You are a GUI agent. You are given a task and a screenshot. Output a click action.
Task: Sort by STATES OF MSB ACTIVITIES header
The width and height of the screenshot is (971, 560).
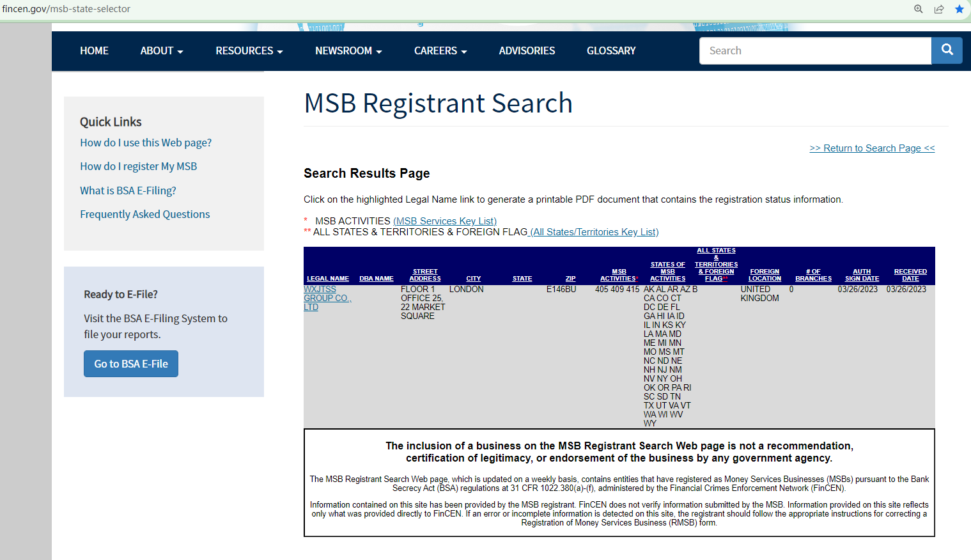pyautogui.click(x=668, y=272)
